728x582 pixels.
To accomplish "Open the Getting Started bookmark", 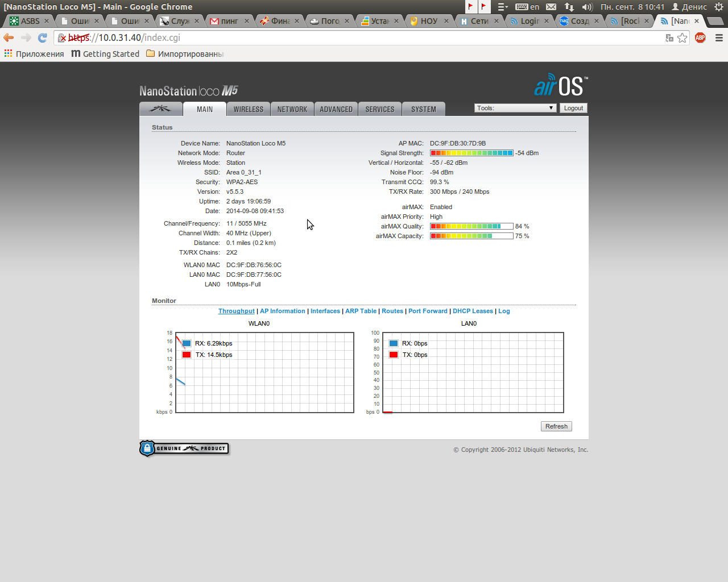I will (x=105, y=54).
